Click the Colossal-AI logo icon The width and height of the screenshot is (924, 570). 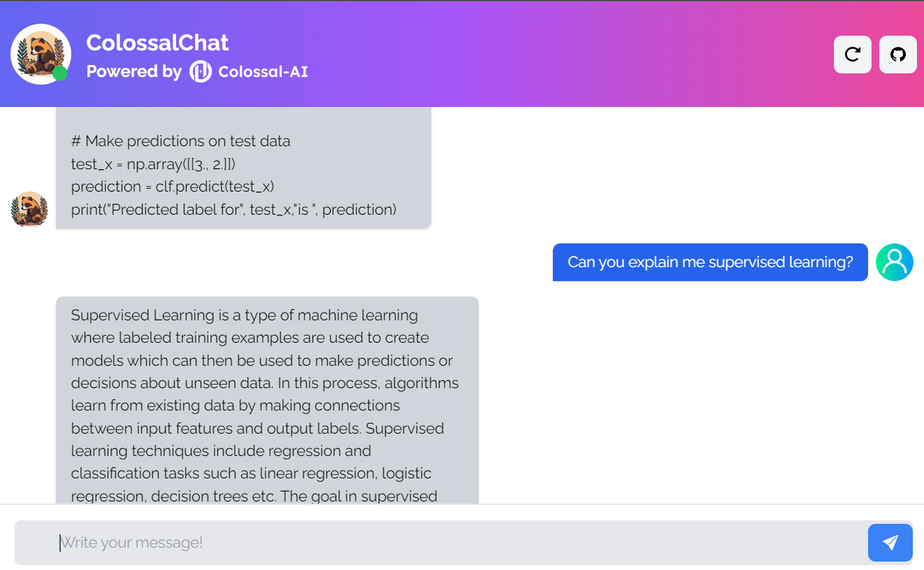(200, 71)
